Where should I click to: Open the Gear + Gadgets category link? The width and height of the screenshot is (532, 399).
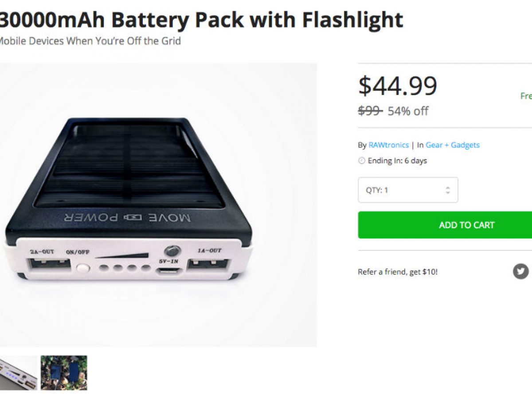point(453,145)
